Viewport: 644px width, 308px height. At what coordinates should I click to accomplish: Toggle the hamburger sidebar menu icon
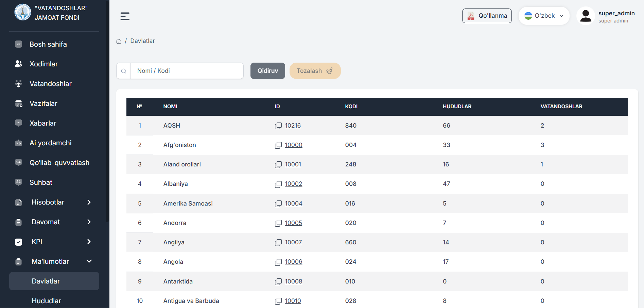(125, 16)
